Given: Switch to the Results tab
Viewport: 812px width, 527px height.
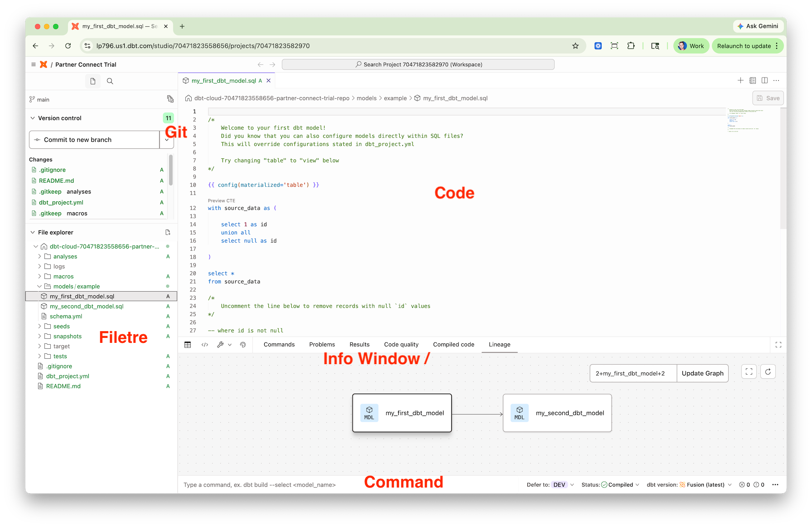Looking at the screenshot, I should pos(360,345).
